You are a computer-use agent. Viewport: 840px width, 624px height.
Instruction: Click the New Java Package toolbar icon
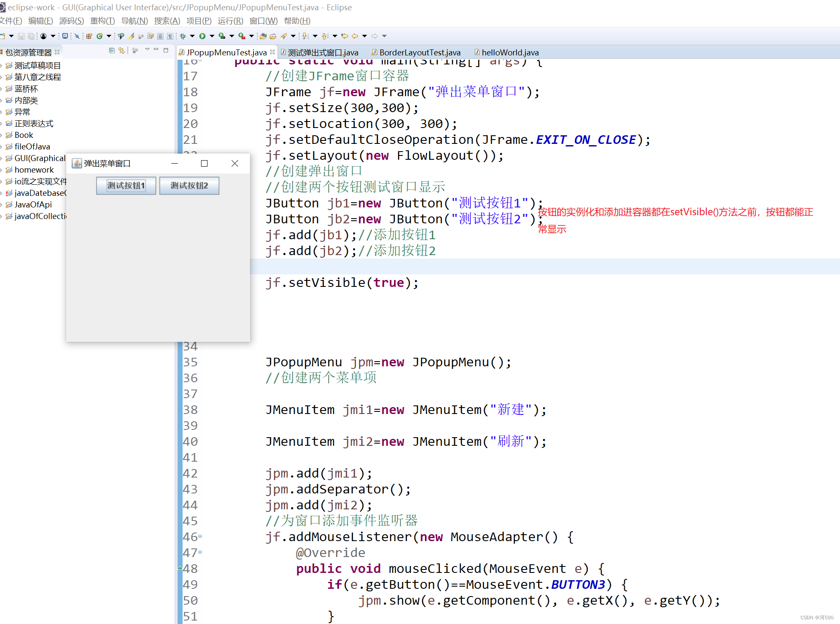(x=89, y=36)
